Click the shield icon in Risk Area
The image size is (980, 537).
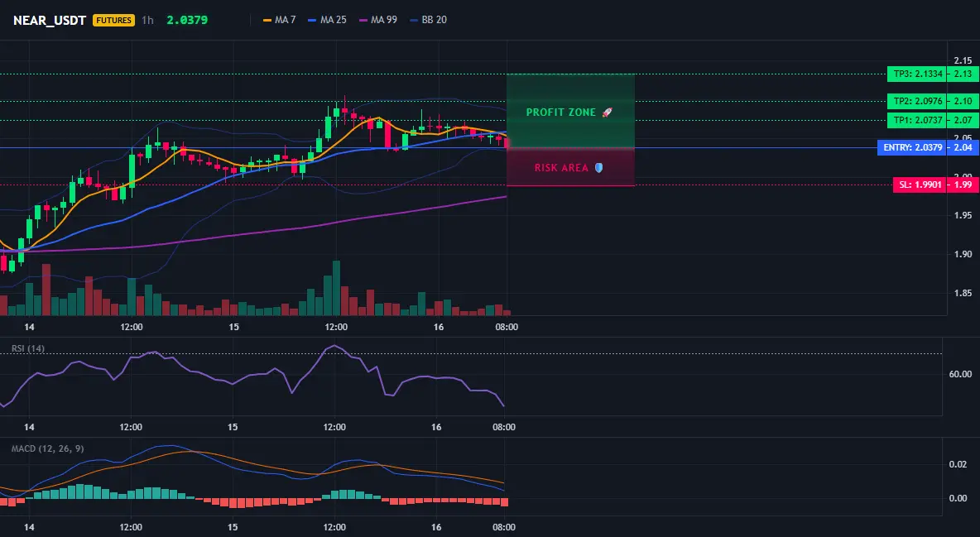point(598,167)
